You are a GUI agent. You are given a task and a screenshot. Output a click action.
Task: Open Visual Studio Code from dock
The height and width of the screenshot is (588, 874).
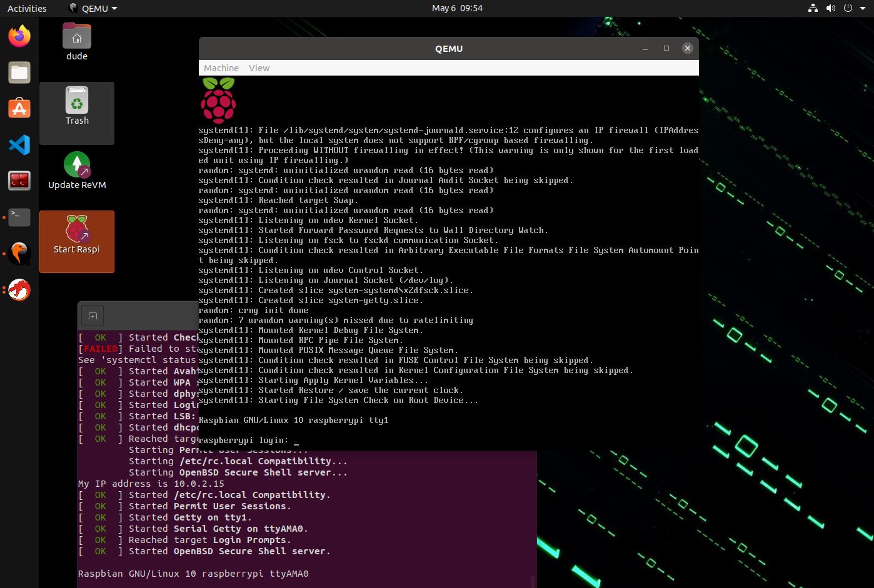click(19, 145)
